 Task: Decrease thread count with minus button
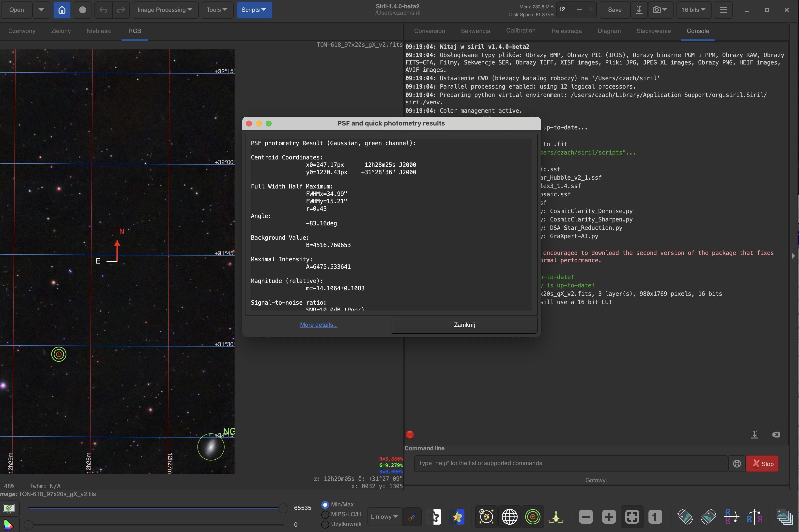(580, 10)
